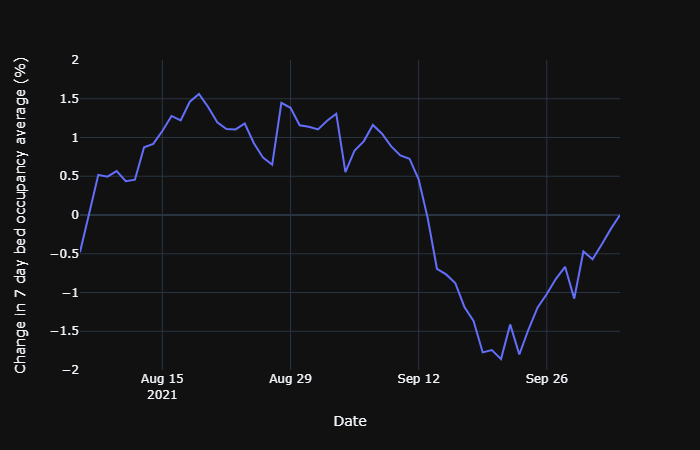Image resolution: width=700 pixels, height=450 pixels.
Task: Click the '2' tick at top of y-axis
Action: [74, 60]
